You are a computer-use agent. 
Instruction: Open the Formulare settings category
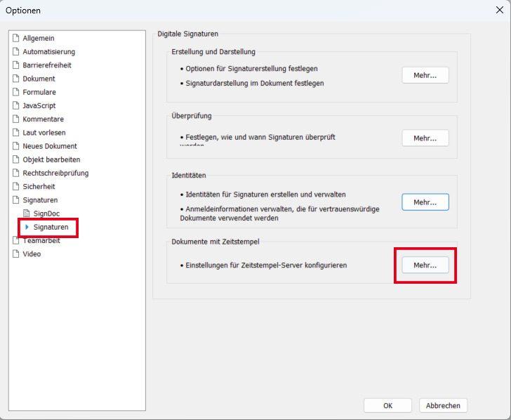(39, 92)
